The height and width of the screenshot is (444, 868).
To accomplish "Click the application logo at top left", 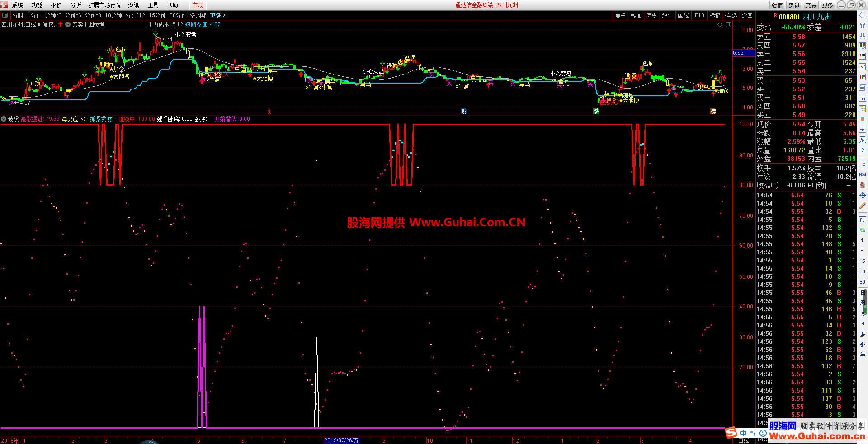I will pos(4,5).
